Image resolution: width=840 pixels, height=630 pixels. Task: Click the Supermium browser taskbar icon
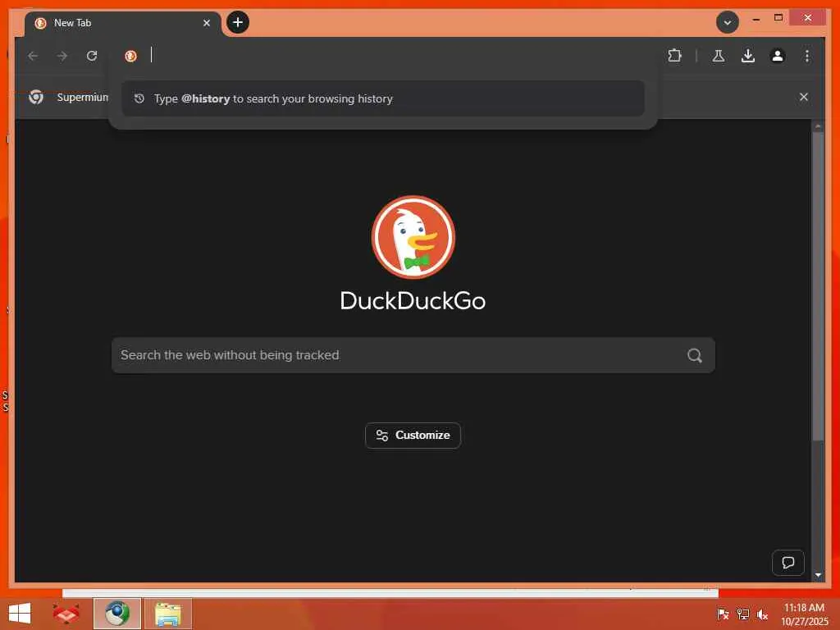(116, 614)
